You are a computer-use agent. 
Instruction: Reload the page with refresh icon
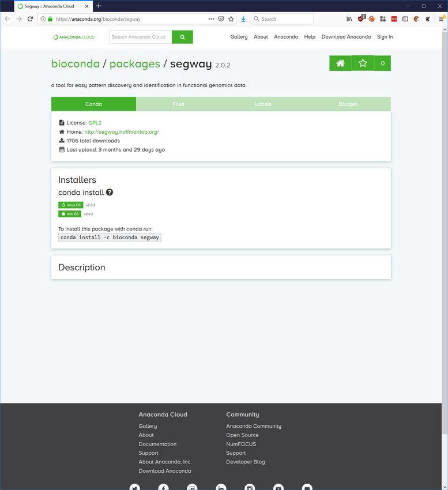pyautogui.click(x=30, y=19)
